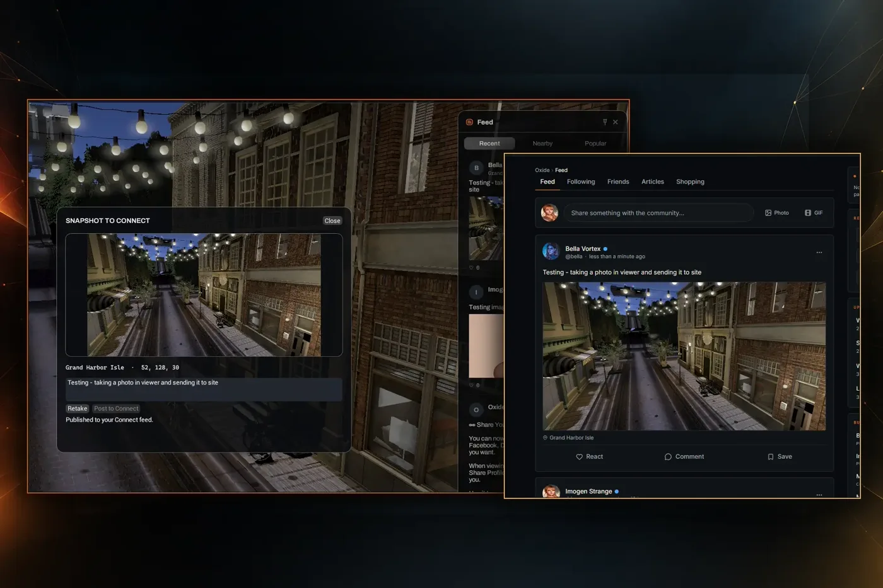The image size is (883, 588).
Task: Open Imogen Strange's profile avatar
Action: pos(551,492)
